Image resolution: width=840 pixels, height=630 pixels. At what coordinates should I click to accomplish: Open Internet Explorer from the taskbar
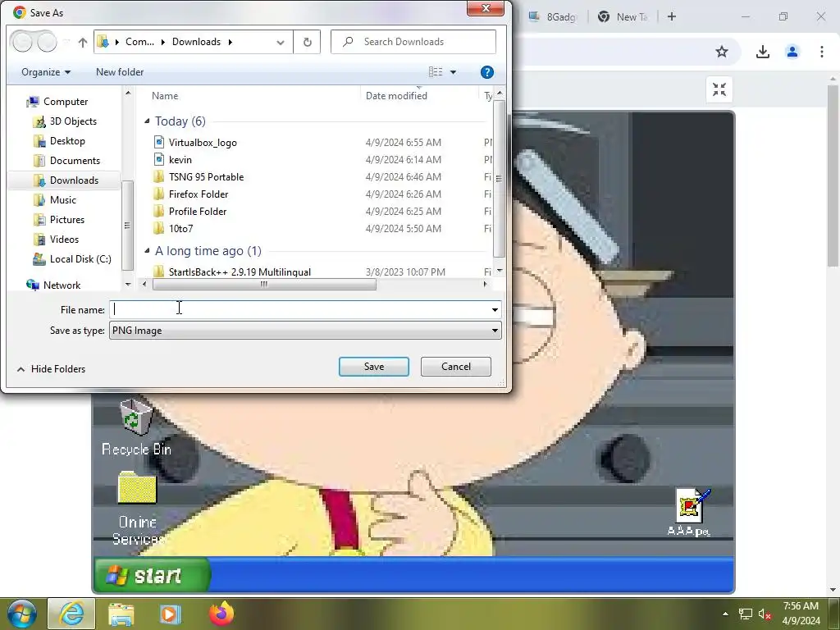coord(71,614)
